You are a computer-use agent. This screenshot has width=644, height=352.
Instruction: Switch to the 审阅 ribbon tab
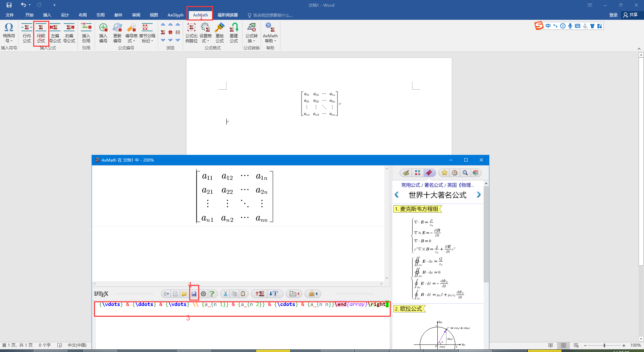point(136,15)
